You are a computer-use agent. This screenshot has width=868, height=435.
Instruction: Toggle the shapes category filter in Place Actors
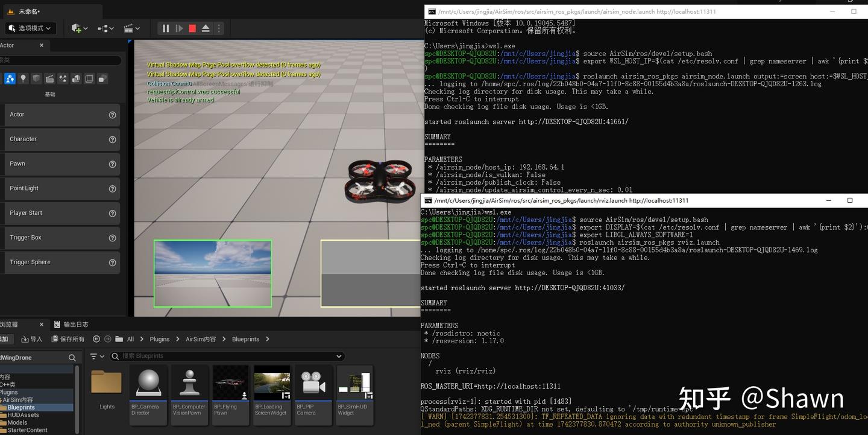36,78
